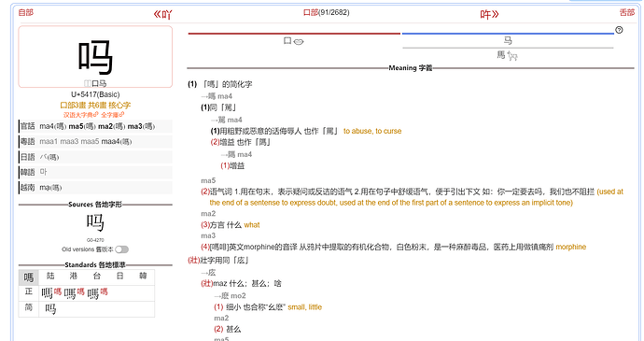Screen dimensions: 644x341
Task: Click the Sources glyph 吗 labeled G0-4270
Action: pos(95,222)
